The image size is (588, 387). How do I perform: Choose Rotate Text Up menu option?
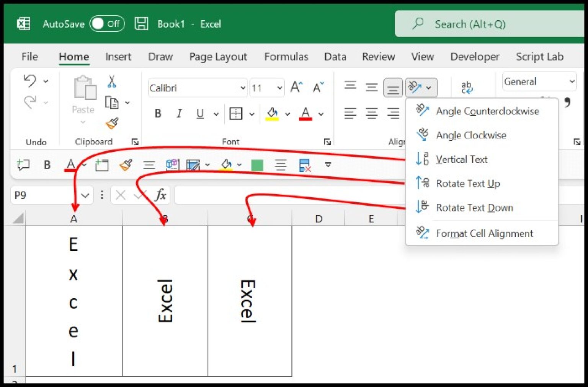pyautogui.click(x=468, y=184)
